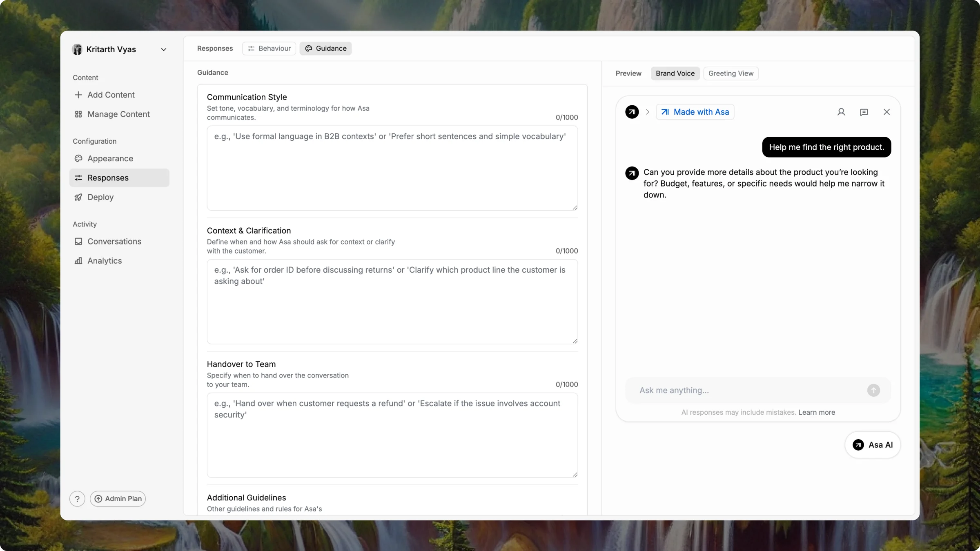This screenshot has width=980, height=551.
Task: Click the Communication Style text area
Action: (392, 168)
